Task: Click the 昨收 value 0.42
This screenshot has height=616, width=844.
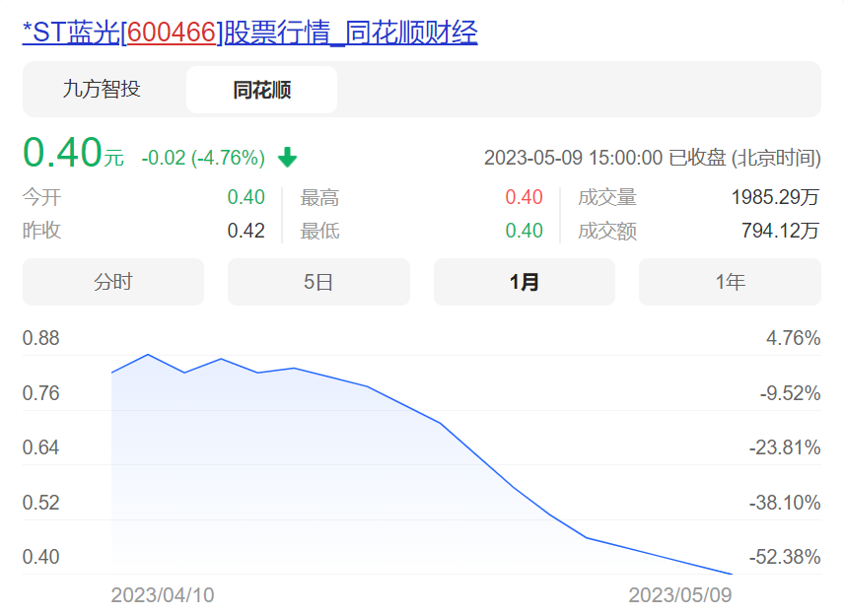Action: pos(246,231)
